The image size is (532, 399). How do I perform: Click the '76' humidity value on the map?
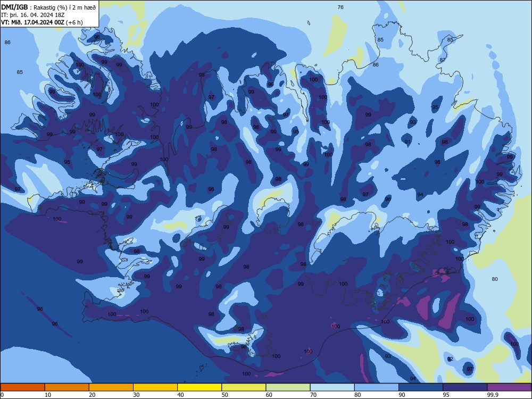point(340,7)
